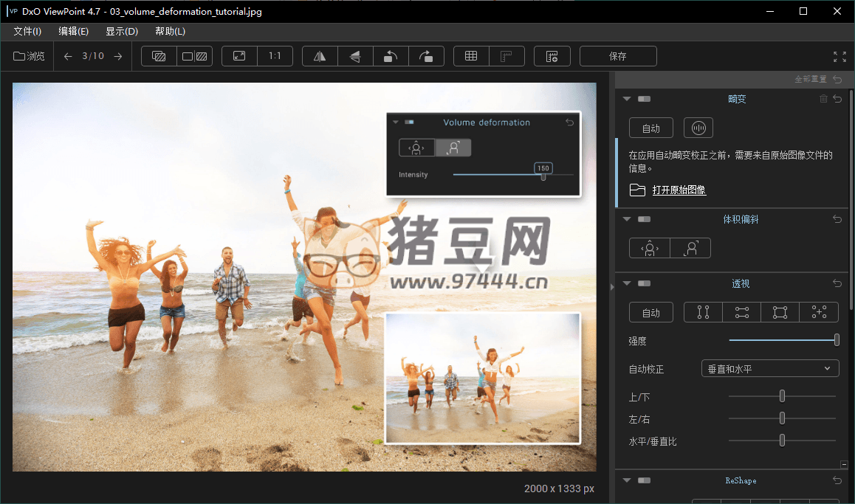The image size is (855, 504).
Task: Enter fullscreen mode via the corner icon
Action: (839, 57)
